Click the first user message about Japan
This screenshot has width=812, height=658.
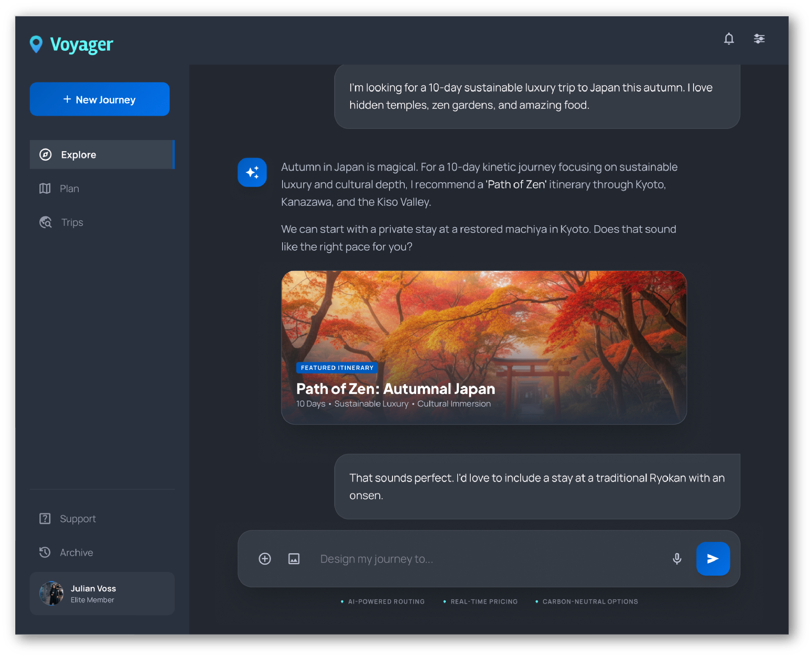click(537, 96)
